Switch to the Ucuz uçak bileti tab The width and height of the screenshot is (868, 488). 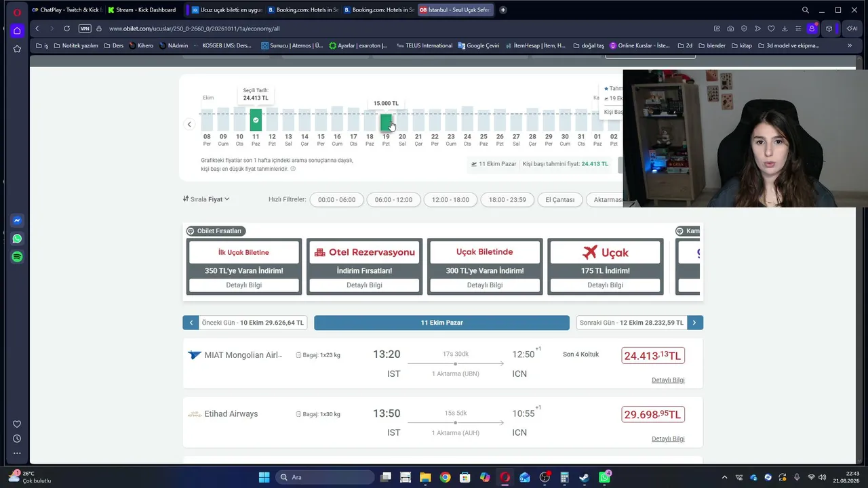226,10
